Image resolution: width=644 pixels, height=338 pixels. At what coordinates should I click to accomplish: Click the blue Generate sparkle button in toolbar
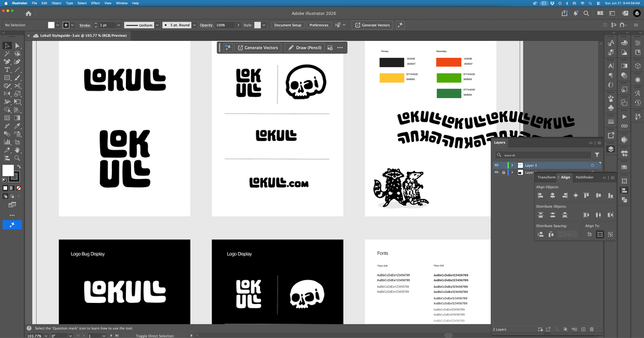pos(12,225)
